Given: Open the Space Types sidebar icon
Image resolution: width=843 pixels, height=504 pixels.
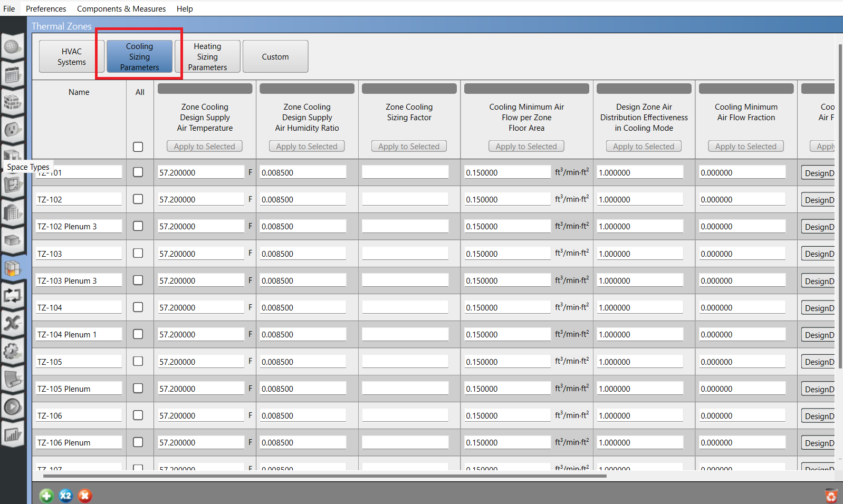Looking at the screenshot, I should coord(13,154).
